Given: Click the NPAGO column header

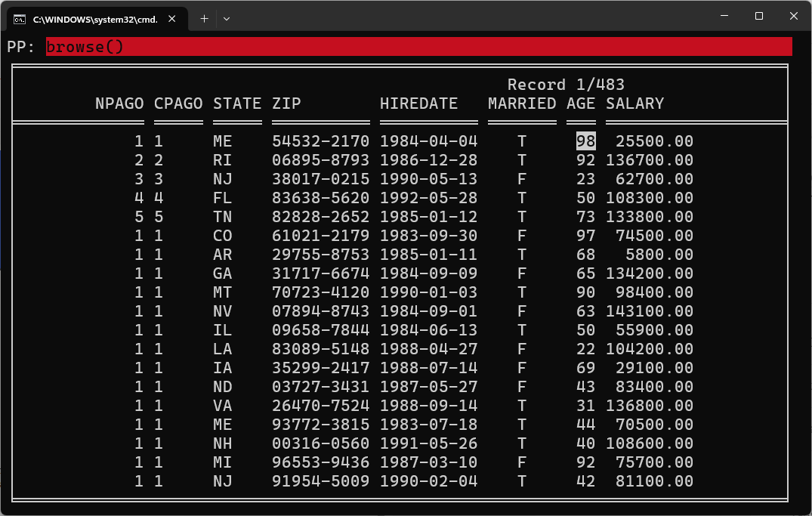Looking at the screenshot, I should tap(119, 104).
